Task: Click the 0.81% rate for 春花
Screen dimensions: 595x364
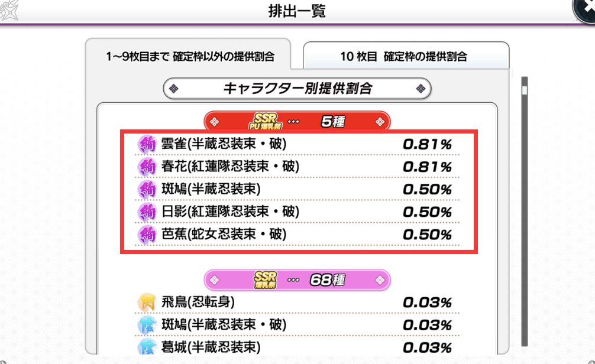Action: click(427, 167)
